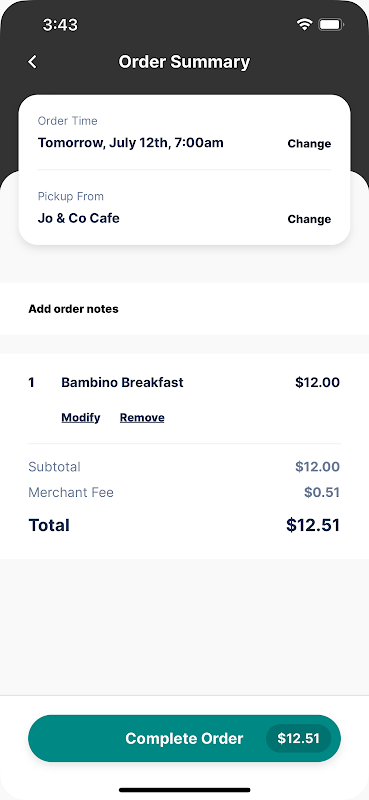Tap the Subtotal row

click(184, 467)
